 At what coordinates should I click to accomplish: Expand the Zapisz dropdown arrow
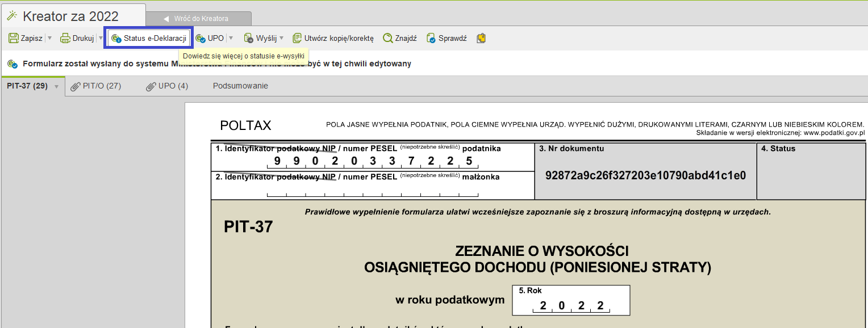click(x=49, y=39)
